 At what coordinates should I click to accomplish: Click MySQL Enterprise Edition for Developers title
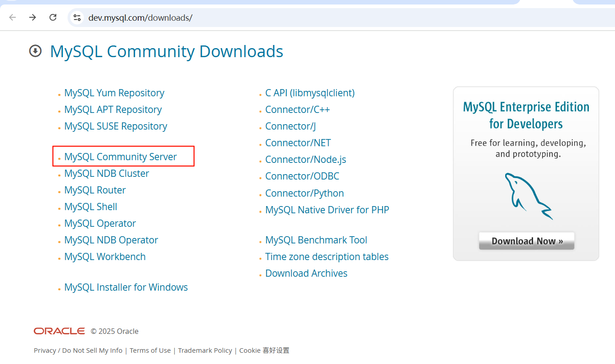tap(526, 115)
